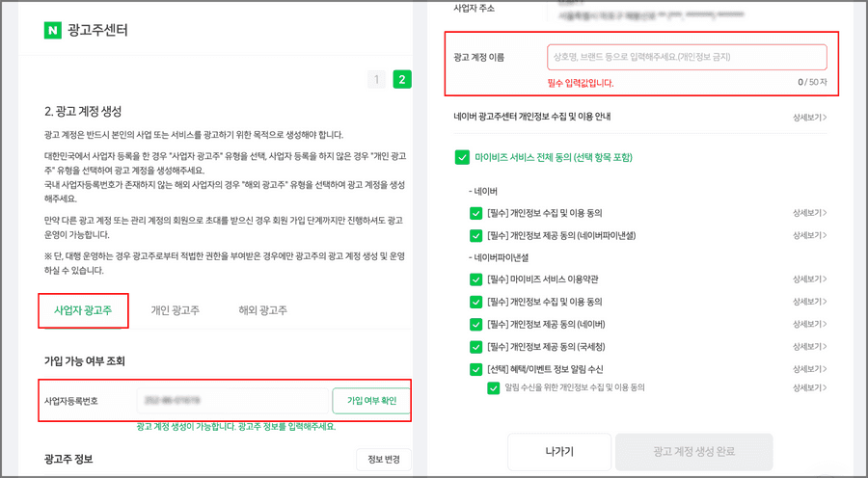Open 상세보기 for 개인정보 제공 동의 (네이버)
This screenshot has width=868, height=478.
pos(810,324)
